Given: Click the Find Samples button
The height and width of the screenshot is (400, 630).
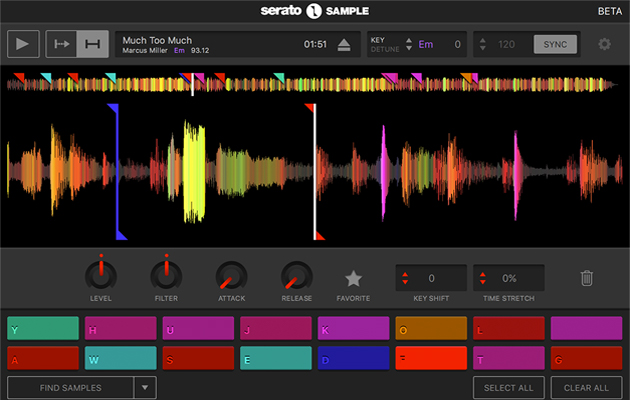Looking at the screenshot, I should coord(70,387).
